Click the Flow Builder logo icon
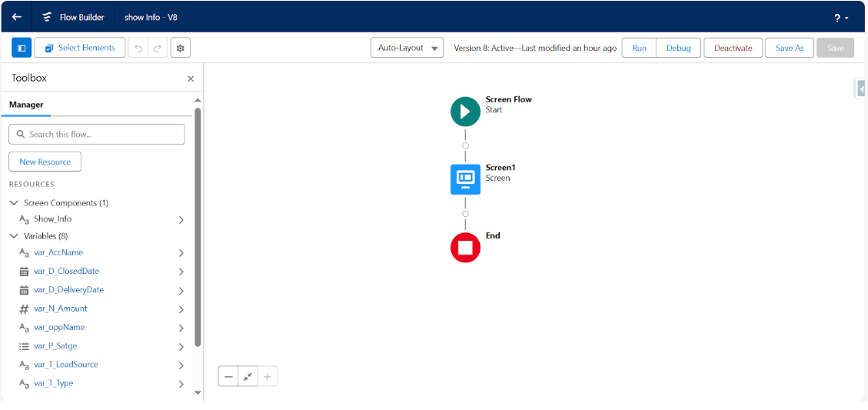Image resolution: width=868 pixels, height=410 pixels. [x=48, y=17]
